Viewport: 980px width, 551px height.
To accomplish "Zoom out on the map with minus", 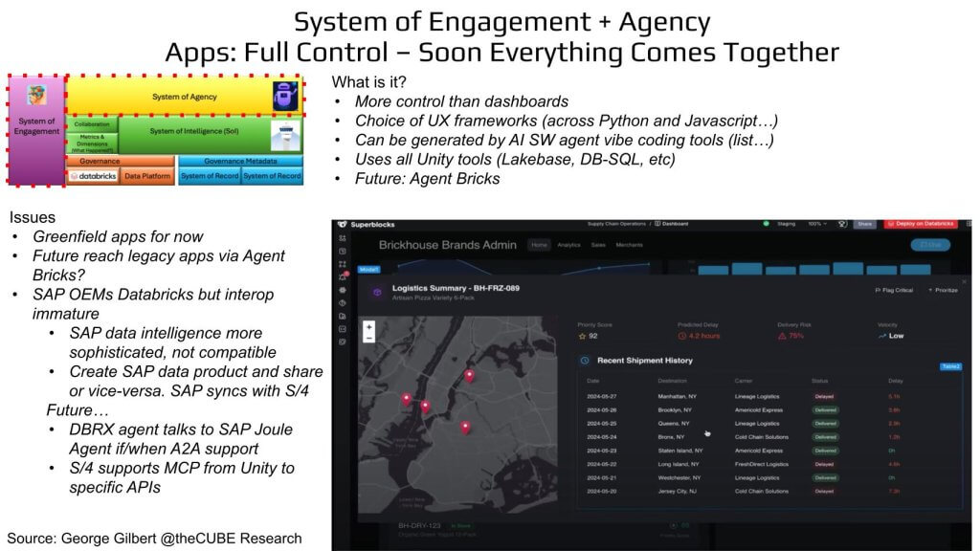I will pyautogui.click(x=368, y=338).
